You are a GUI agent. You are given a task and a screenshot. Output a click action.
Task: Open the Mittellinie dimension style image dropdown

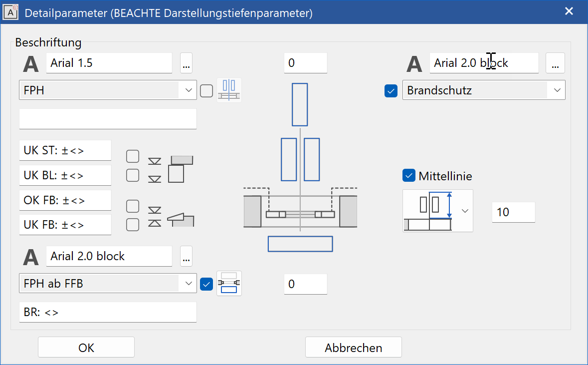tap(437, 211)
